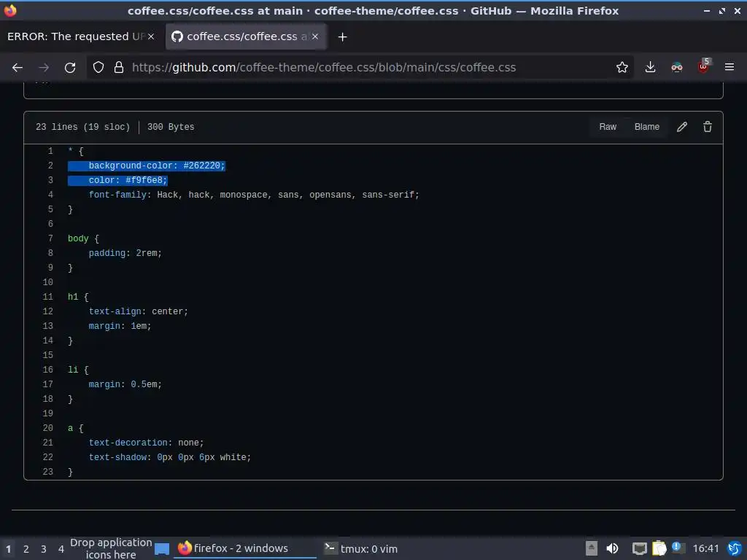Switch to workspace 4 in taskbar
Screen dimensions: 747x560
pyautogui.click(x=61, y=549)
